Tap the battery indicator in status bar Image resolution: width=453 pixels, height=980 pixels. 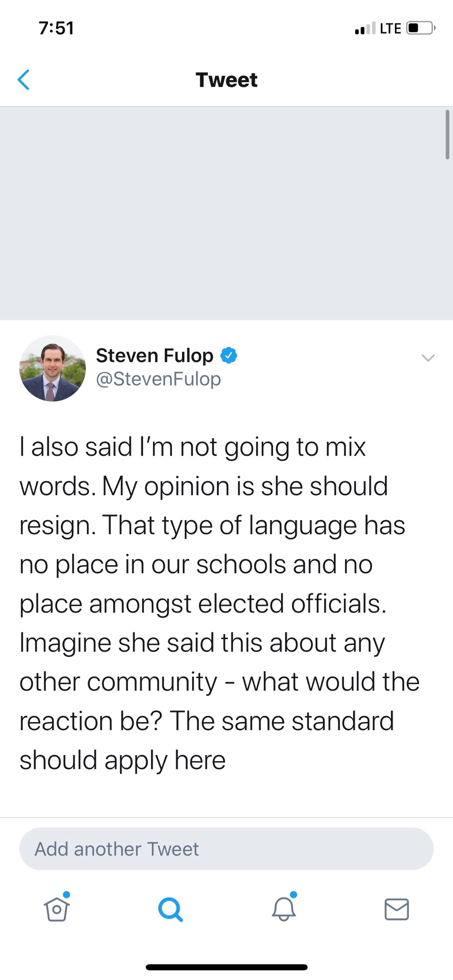420,28
